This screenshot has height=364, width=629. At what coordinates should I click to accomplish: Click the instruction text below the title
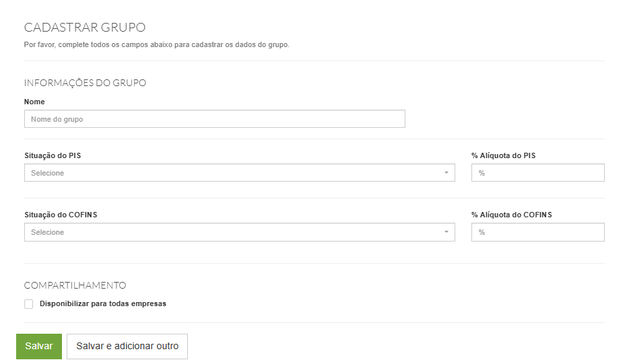[x=156, y=45]
